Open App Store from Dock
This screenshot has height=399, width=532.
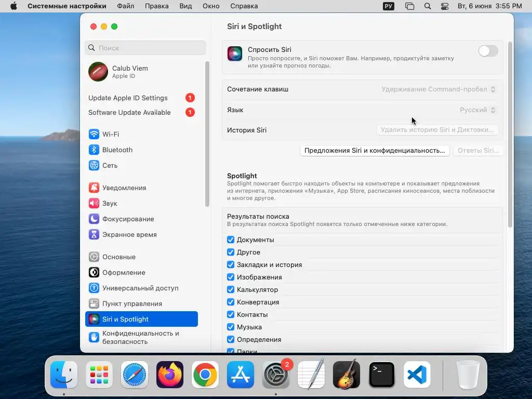pos(240,375)
